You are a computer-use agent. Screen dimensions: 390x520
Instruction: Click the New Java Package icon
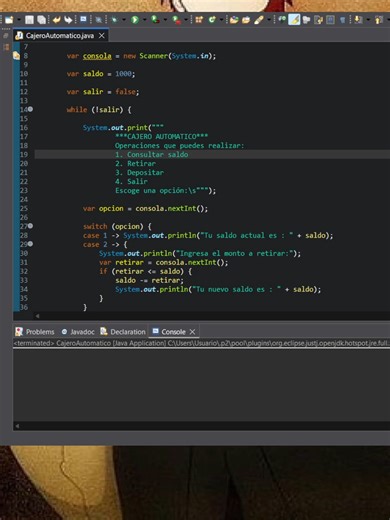[x=199, y=20]
